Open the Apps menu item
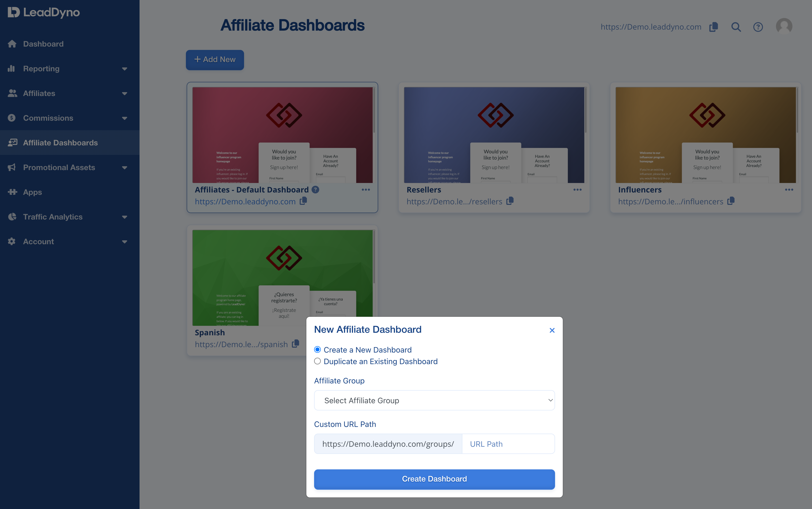 [33, 192]
